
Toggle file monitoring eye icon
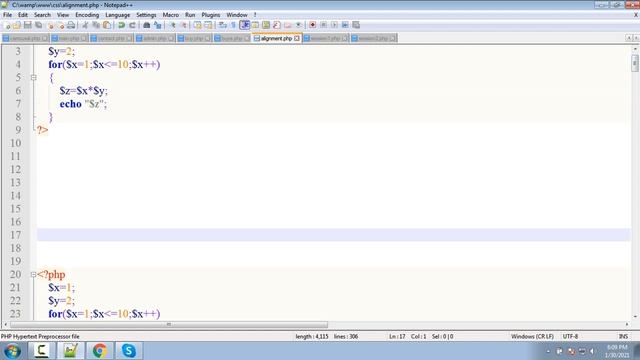coord(298,25)
